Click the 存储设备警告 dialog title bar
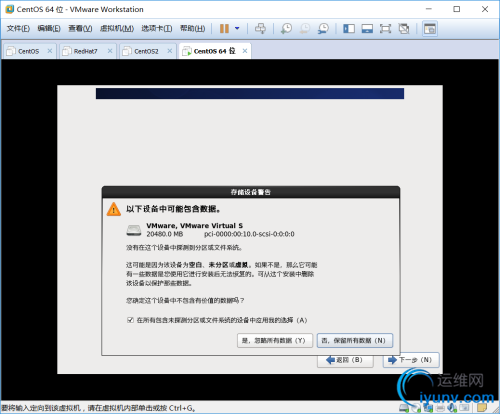 click(251, 192)
